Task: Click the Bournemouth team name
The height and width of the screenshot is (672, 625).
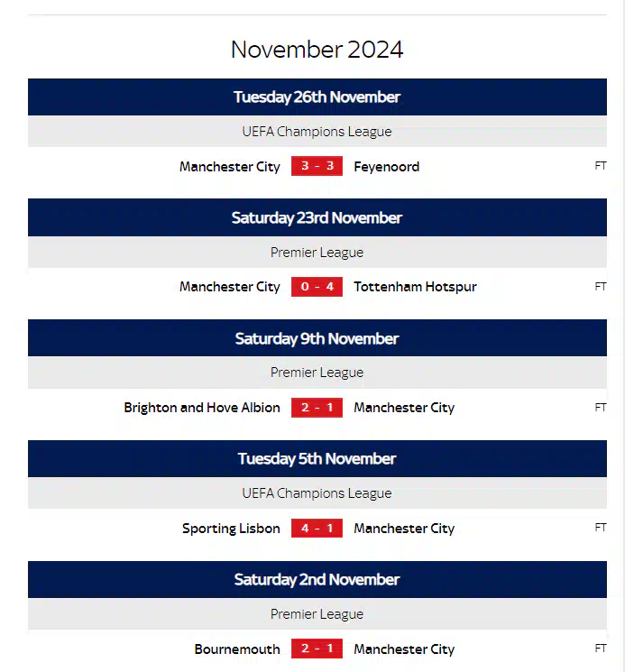Action: click(x=237, y=649)
